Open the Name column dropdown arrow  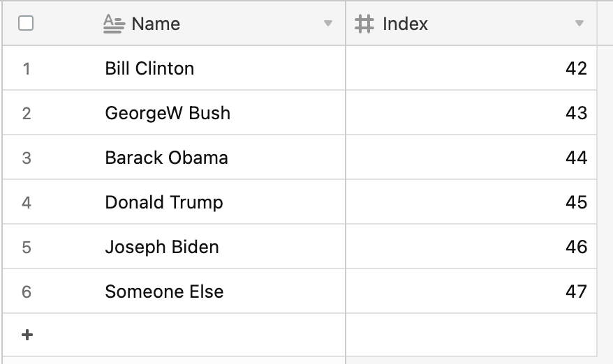pos(328,24)
